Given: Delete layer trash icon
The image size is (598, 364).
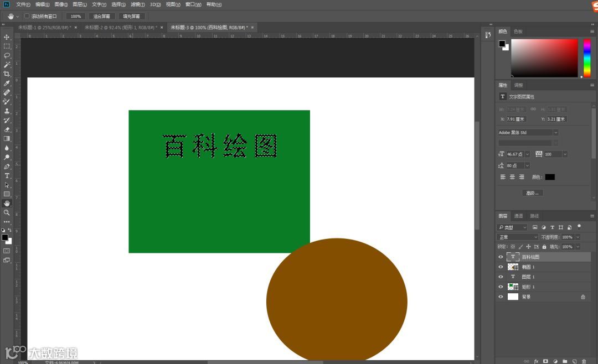Looking at the screenshot, I should 584,361.
